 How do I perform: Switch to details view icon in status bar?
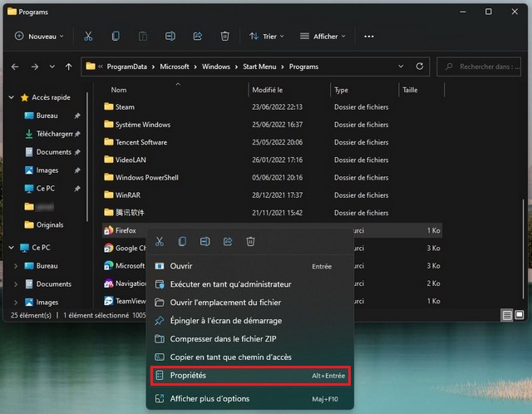[x=507, y=315]
